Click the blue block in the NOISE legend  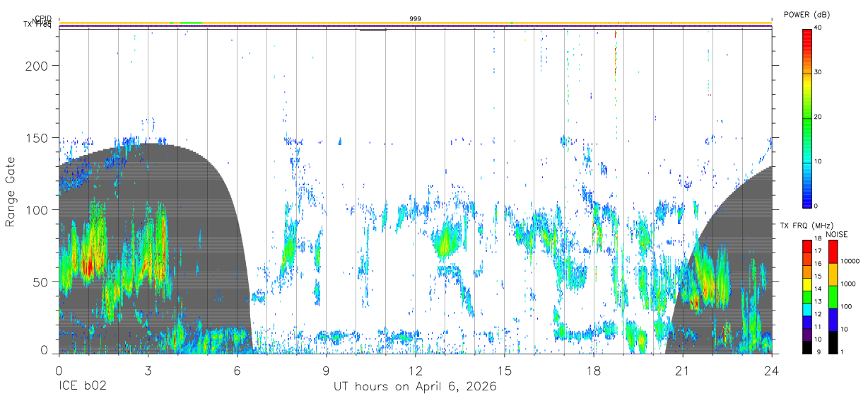[833, 320]
